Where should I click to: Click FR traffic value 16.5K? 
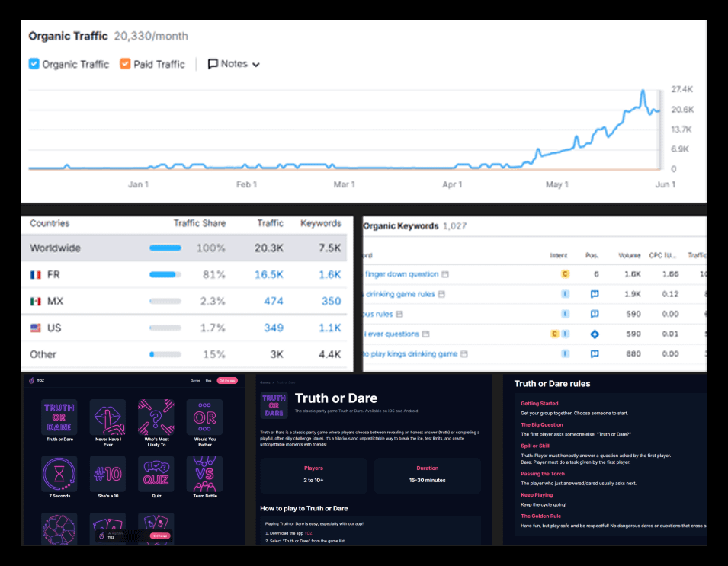pyautogui.click(x=268, y=274)
